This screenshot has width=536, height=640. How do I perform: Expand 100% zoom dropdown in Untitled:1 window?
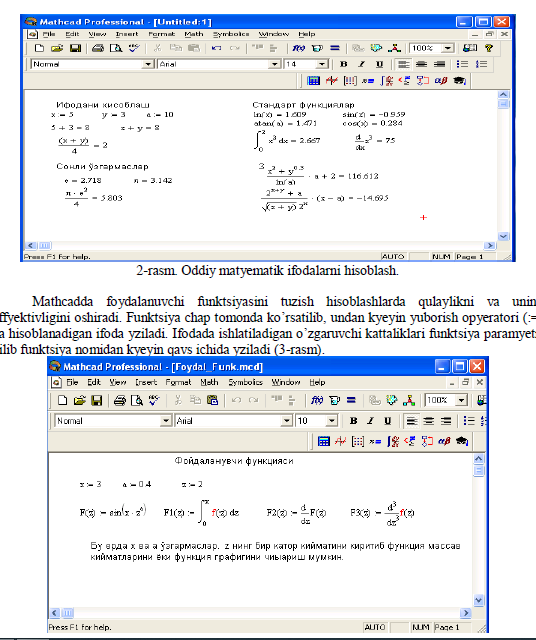pos(448,48)
